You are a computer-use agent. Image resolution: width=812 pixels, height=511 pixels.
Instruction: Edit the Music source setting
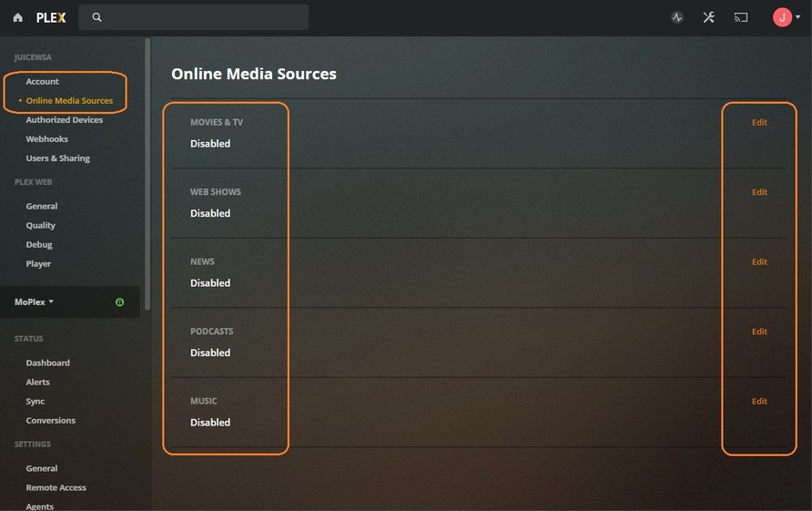click(x=759, y=402)
